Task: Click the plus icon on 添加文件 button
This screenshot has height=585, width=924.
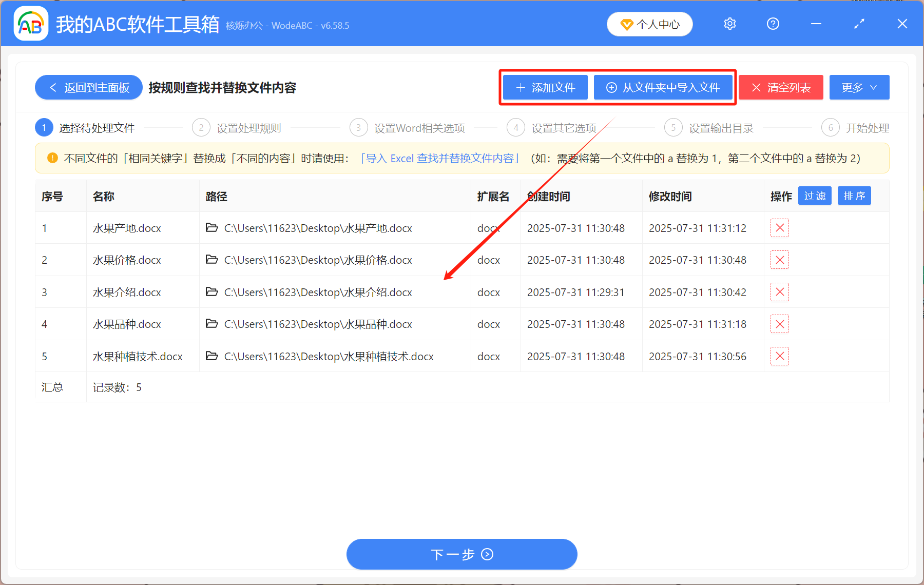Action: (x=519, y=87)
